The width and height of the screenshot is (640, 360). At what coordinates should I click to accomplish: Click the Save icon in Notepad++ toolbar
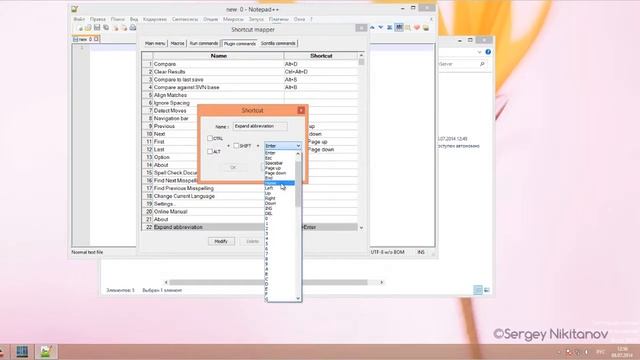point(97,28)
